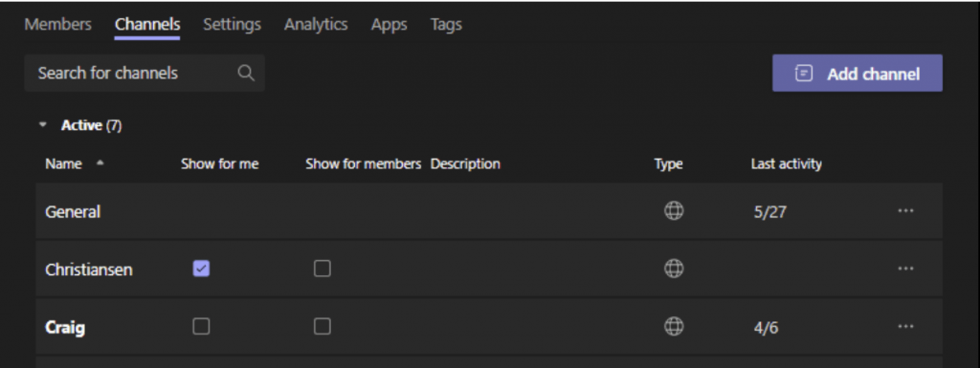Viewport: 980px width, 368px height.
Task: Focus the Search for channels field
Action: click(145, 73)
